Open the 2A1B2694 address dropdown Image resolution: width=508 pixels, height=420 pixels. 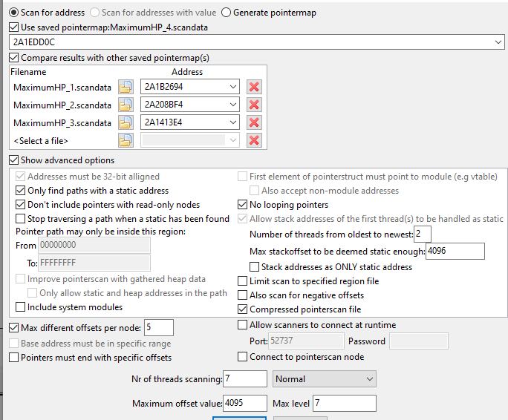(233, 87)
